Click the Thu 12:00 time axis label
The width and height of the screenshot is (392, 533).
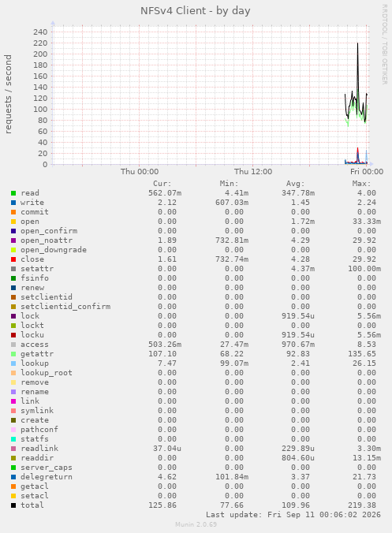point(253,172)
